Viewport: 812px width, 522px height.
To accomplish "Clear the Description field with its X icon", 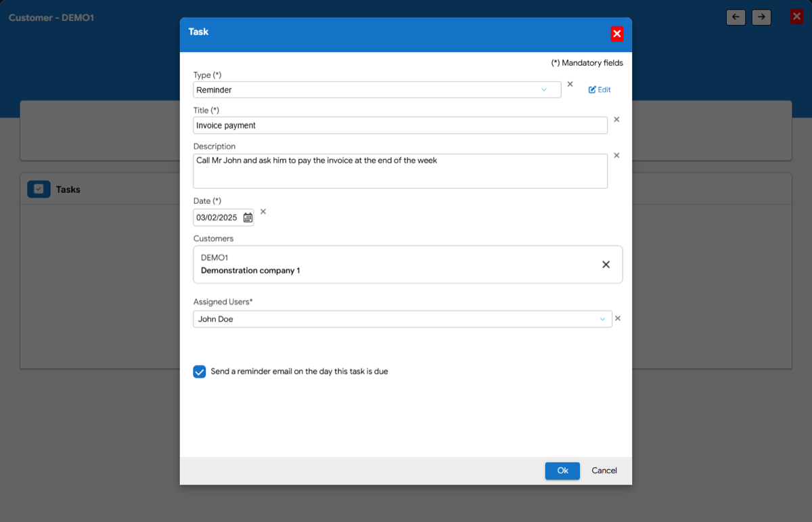I will tap(616, 156).
